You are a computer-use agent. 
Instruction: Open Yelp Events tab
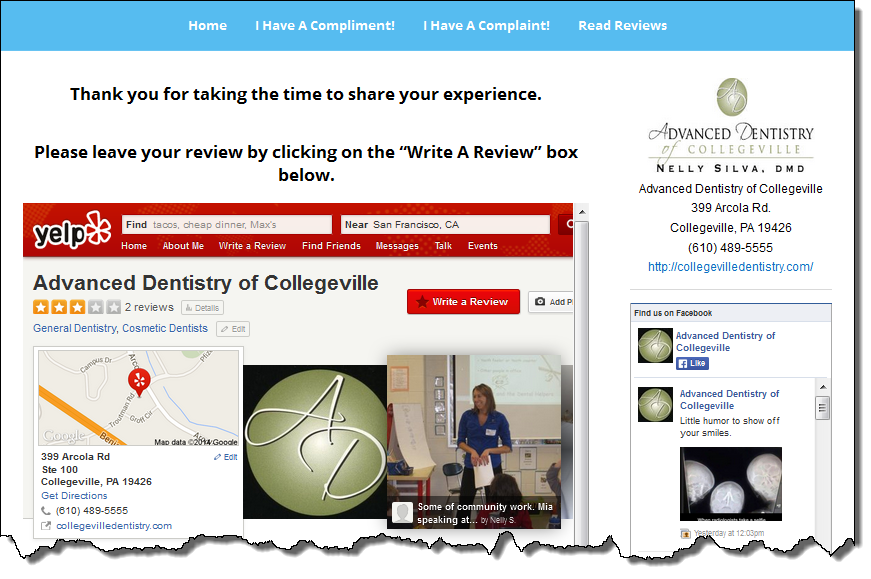click(483, 246)
